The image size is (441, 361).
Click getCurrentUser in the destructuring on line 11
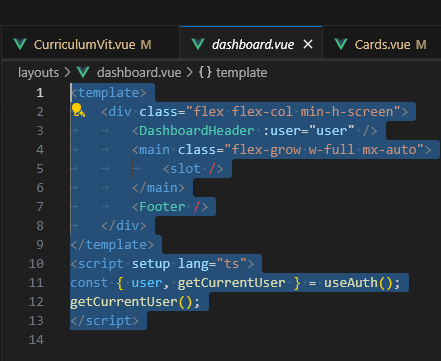(x=231, y=283)
